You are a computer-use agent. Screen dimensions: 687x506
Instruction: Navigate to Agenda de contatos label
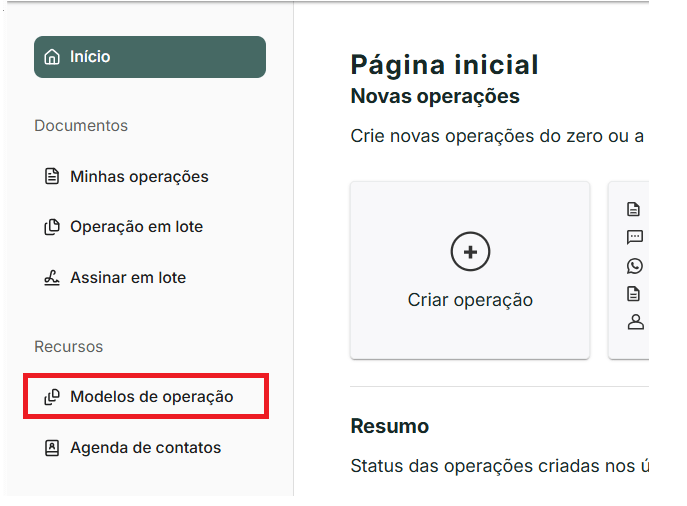145,448
